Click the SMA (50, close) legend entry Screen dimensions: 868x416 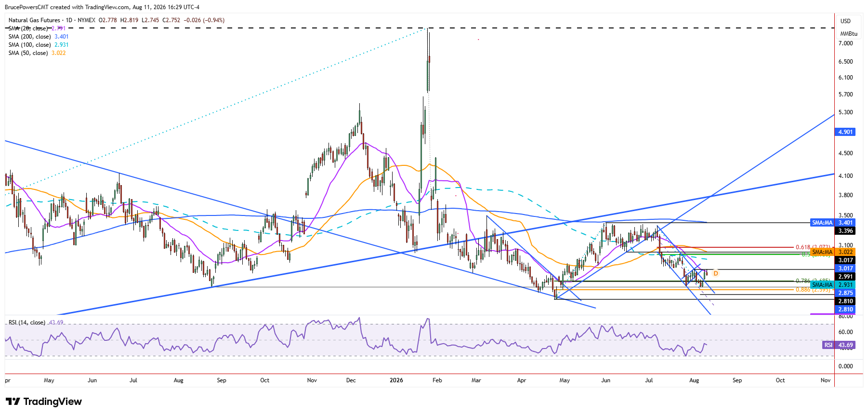pyautogui.click(x=37, y=53)
